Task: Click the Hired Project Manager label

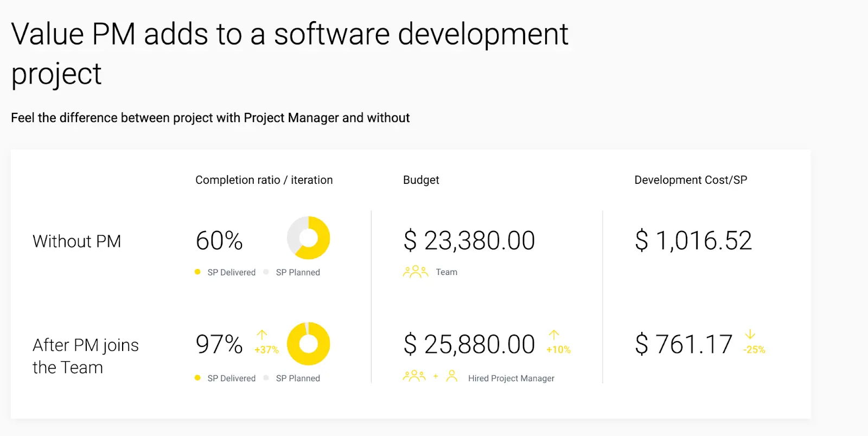Action: [511, 379]
